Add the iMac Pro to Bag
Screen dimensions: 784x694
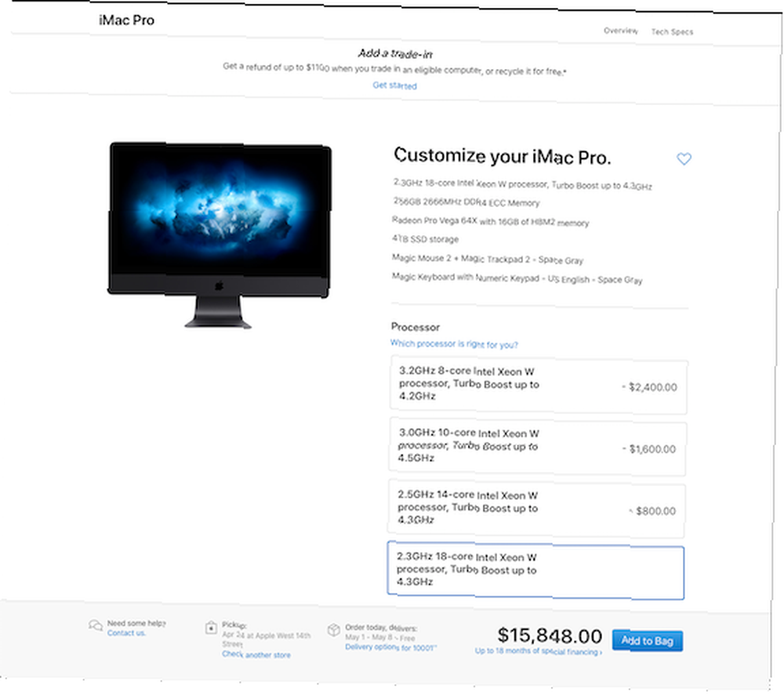point(648,641)
